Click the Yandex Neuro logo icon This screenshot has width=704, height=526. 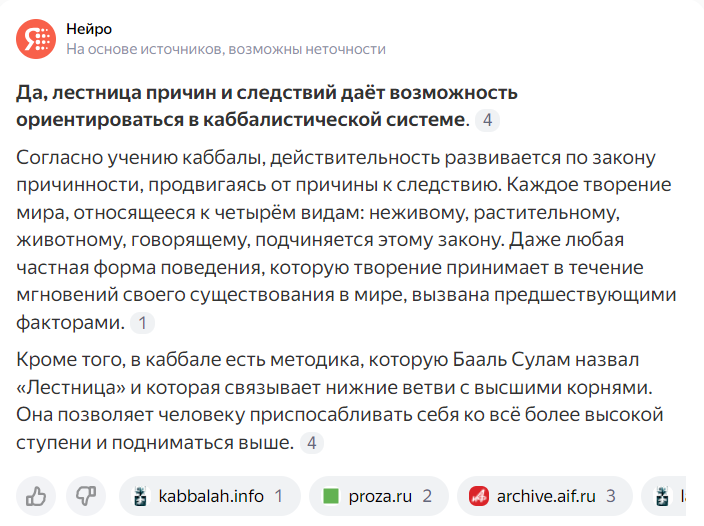[36, 39]
